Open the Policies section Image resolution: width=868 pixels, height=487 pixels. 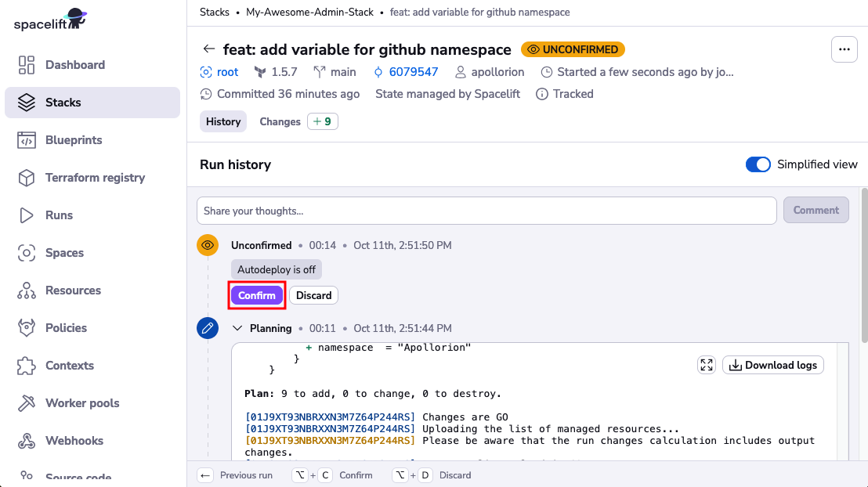point(27,328)
